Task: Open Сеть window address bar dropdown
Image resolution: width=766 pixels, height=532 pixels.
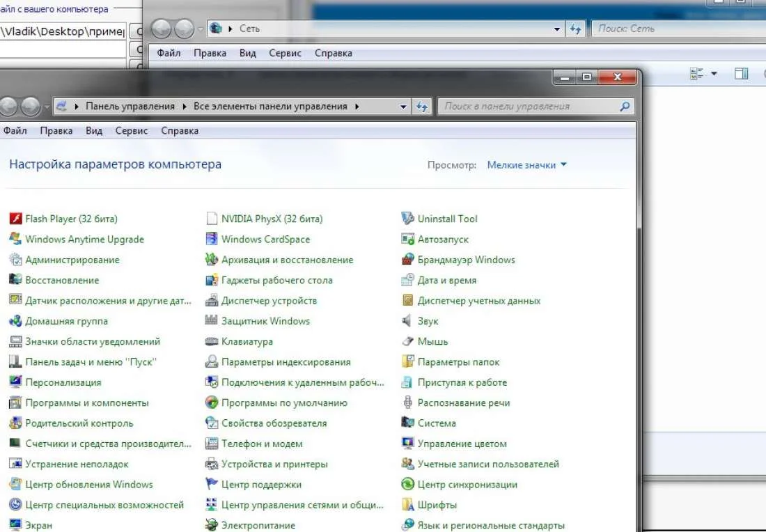Action: click(557, 29)
